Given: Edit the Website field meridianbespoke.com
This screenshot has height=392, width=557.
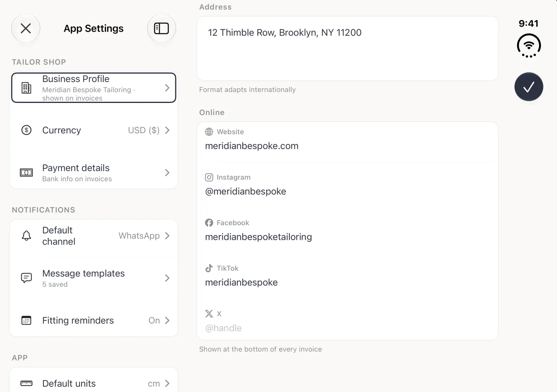Looking at the screenshot, I should coord(347,146).
